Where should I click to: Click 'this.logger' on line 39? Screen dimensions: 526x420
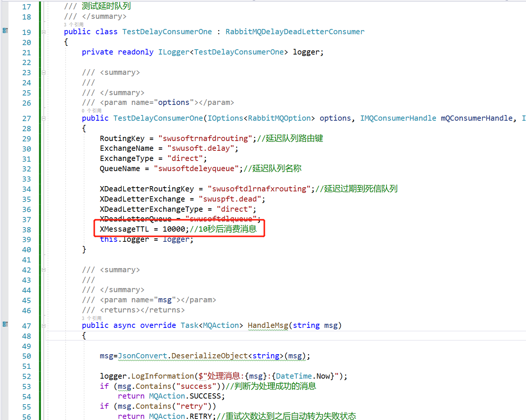tap(125, 240)
